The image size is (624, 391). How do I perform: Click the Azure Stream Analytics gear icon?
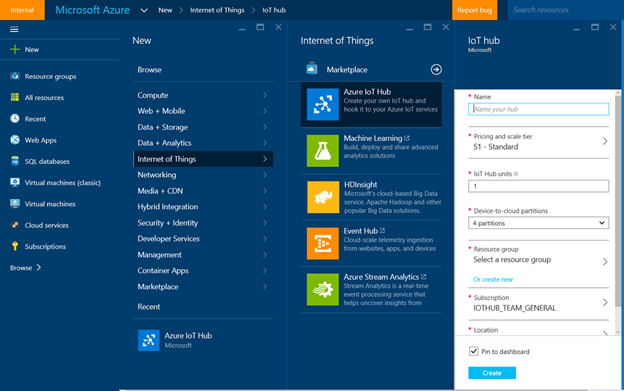point(323,290)
